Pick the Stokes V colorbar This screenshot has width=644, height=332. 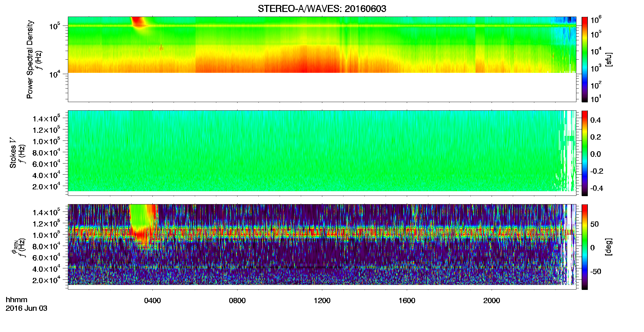pos(584,153)
